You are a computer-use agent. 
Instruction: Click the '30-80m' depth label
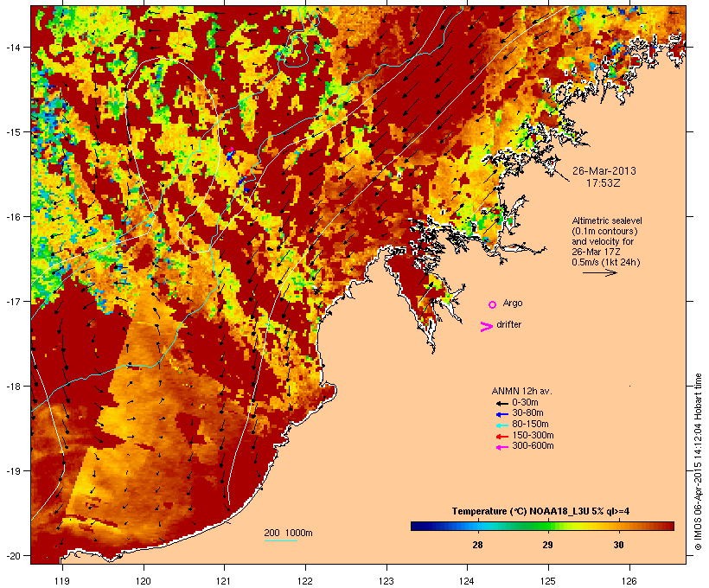click(527, 413)
